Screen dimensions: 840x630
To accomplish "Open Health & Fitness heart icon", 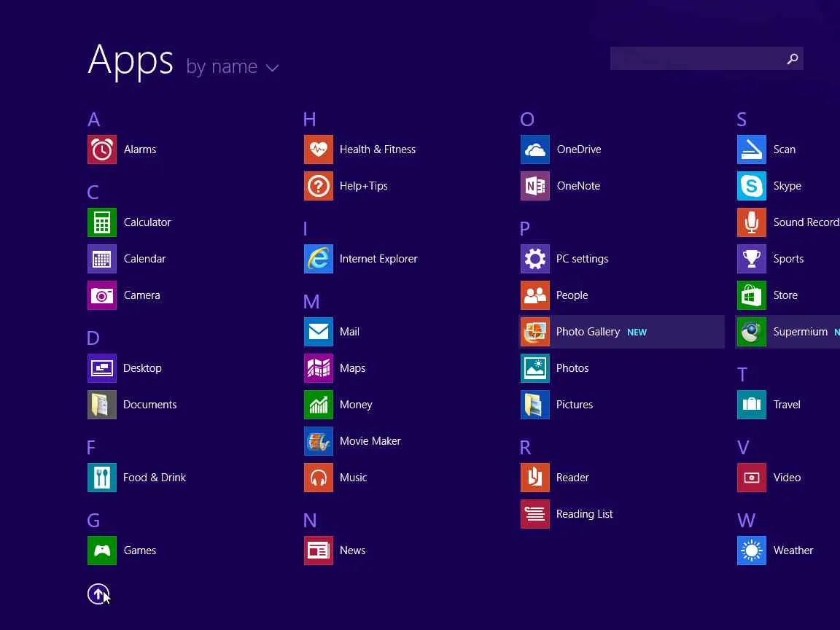I will tap(318, 149).
